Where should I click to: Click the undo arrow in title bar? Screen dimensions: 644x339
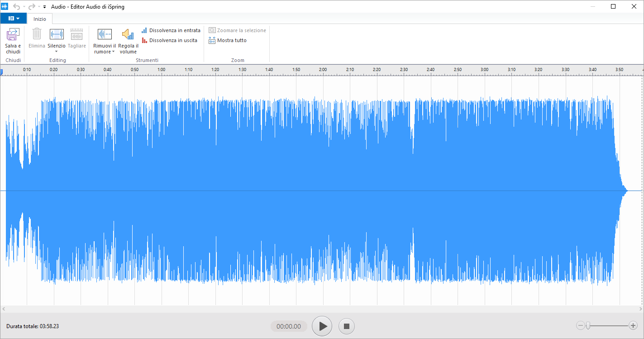(16, 7)
